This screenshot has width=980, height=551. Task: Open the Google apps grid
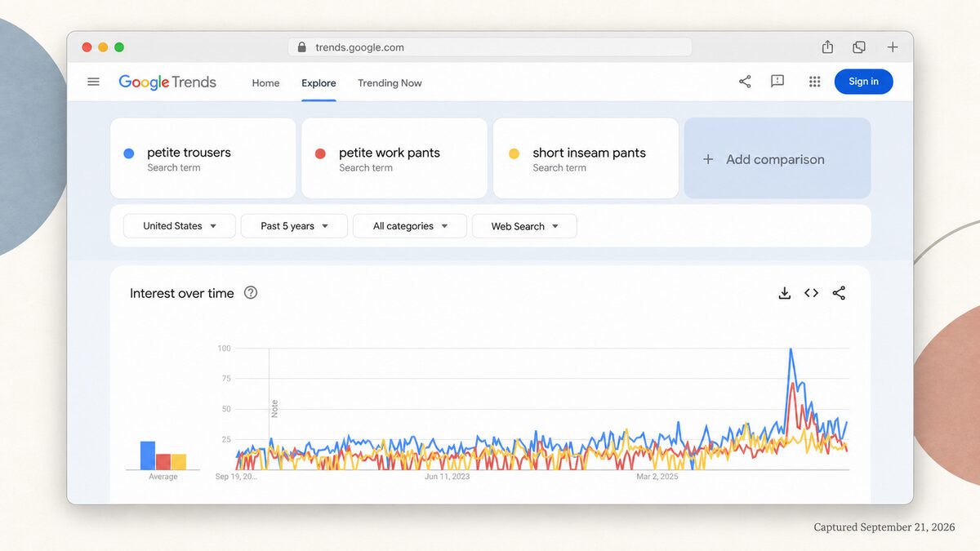click(x=814, y=82)
